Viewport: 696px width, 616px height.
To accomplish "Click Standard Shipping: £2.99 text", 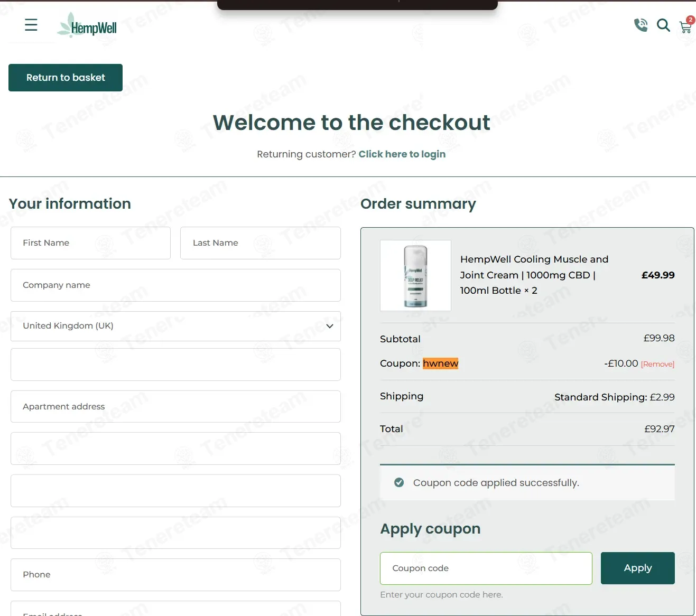I will (x=614, y=397).
